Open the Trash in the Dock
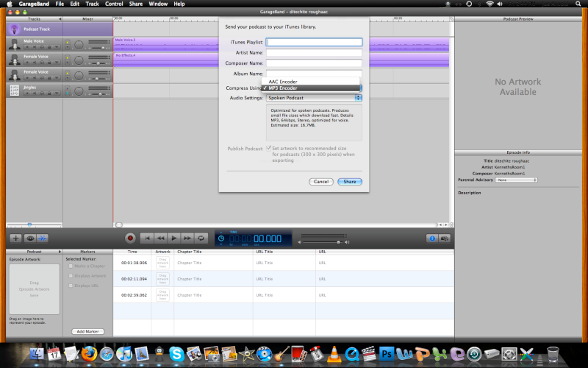Viewport: 588px width, 368px height. click(x=553, y=354)
